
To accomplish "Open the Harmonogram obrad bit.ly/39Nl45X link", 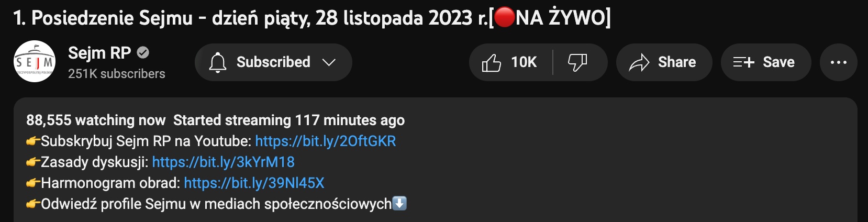I will point(254,183).
